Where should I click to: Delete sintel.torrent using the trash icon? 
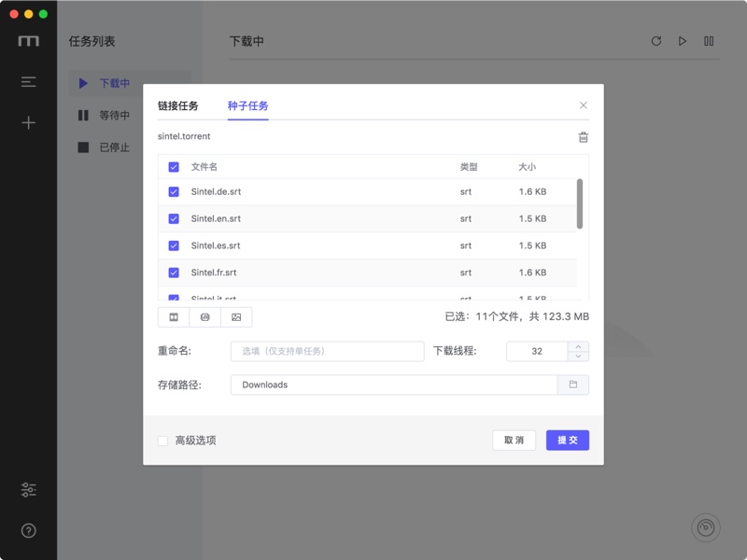coord(584,136)
